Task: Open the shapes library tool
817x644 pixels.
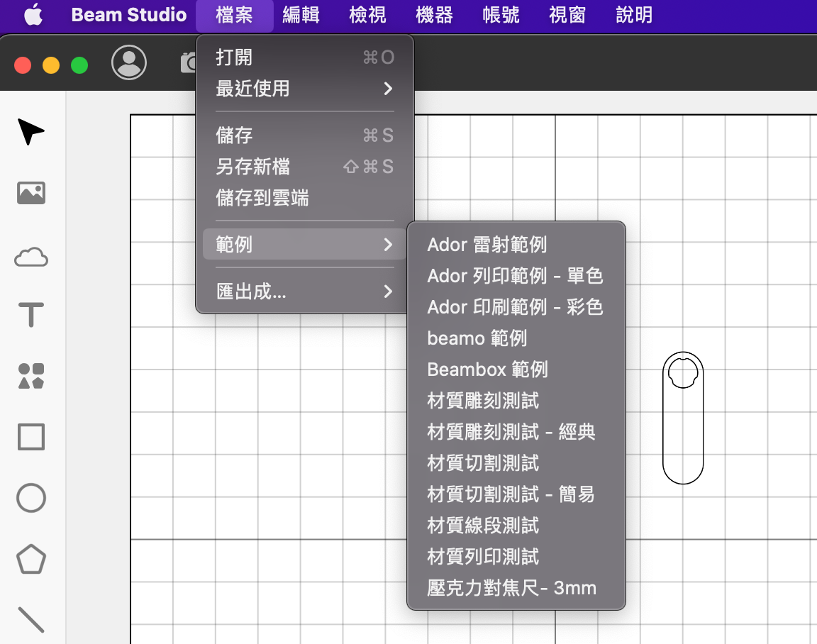Action: (x=31, y=376)
